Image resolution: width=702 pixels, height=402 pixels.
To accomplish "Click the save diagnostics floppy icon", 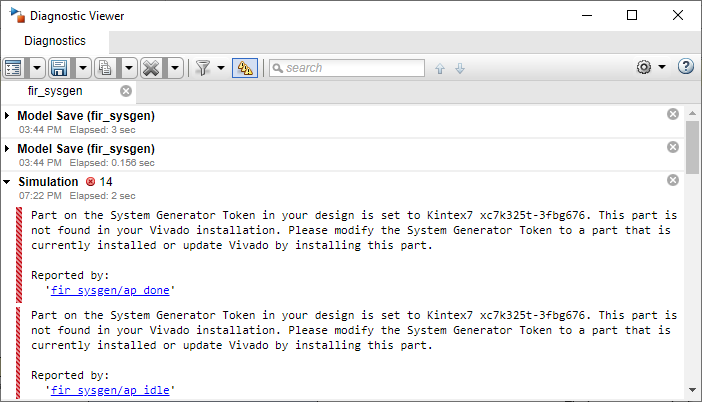I will (x=59, y=68).
